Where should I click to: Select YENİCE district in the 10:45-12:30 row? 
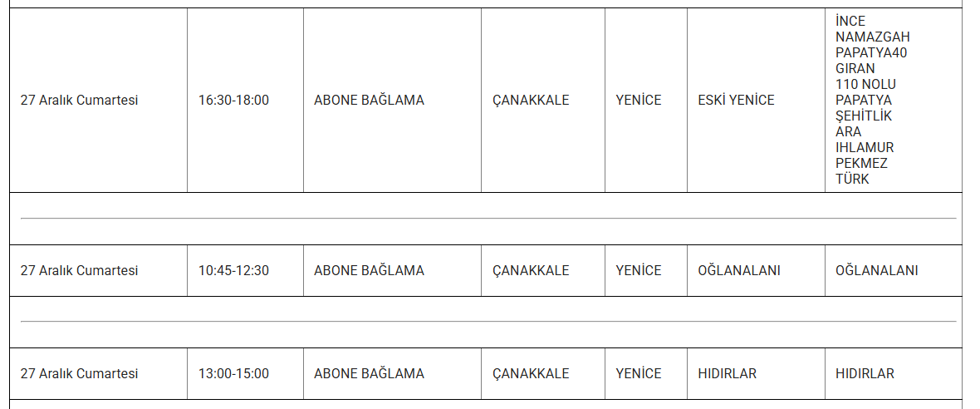[639, 271]
